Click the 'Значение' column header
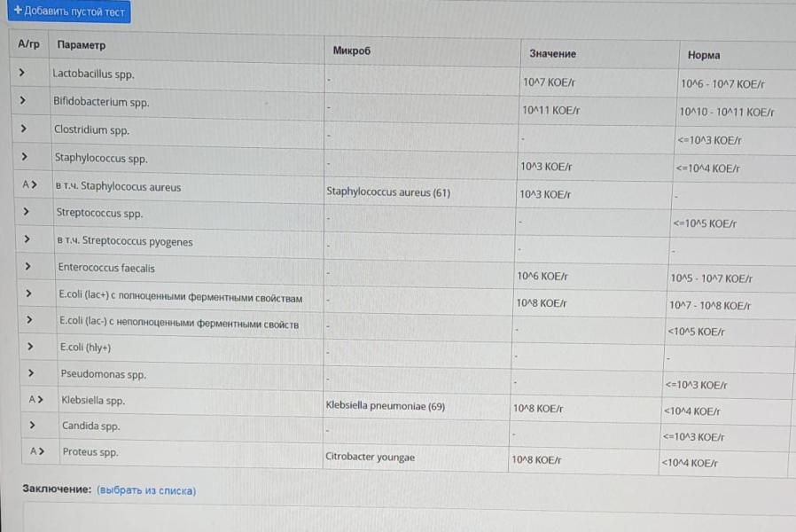The image size is (796, 532). [552, 53]
